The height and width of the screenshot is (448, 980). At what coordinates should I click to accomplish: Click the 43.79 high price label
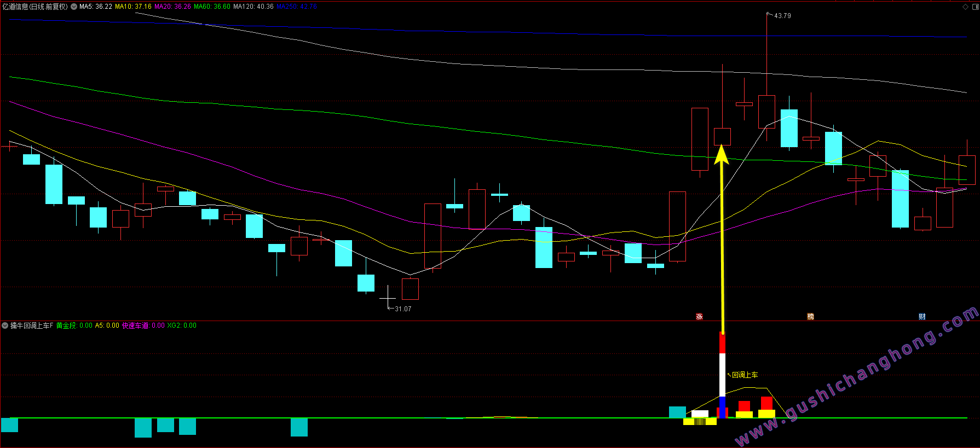pyautogui.click(x=782, y=16)
